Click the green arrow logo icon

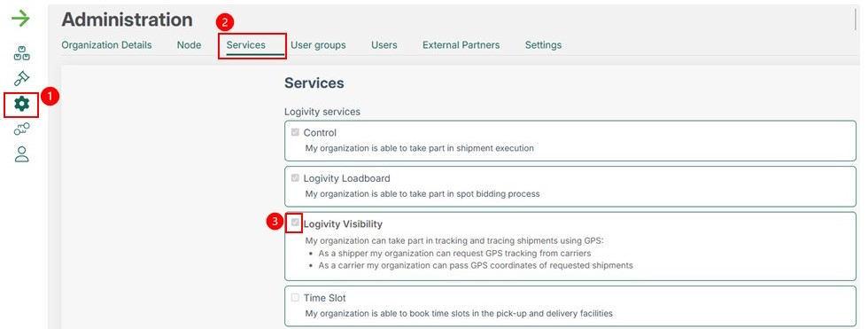coord(20,19)
